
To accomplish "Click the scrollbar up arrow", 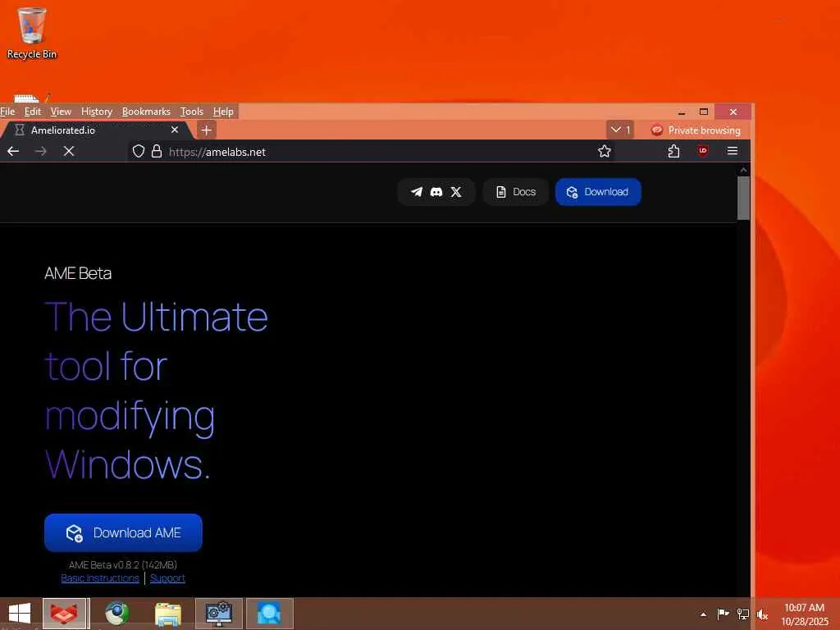I will [743, 170].
